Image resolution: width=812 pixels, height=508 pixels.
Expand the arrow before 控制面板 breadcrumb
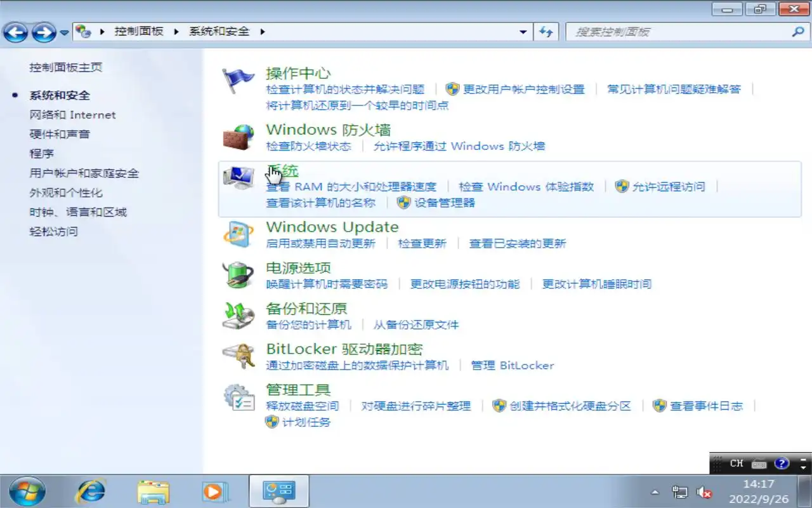pos(101,31)
